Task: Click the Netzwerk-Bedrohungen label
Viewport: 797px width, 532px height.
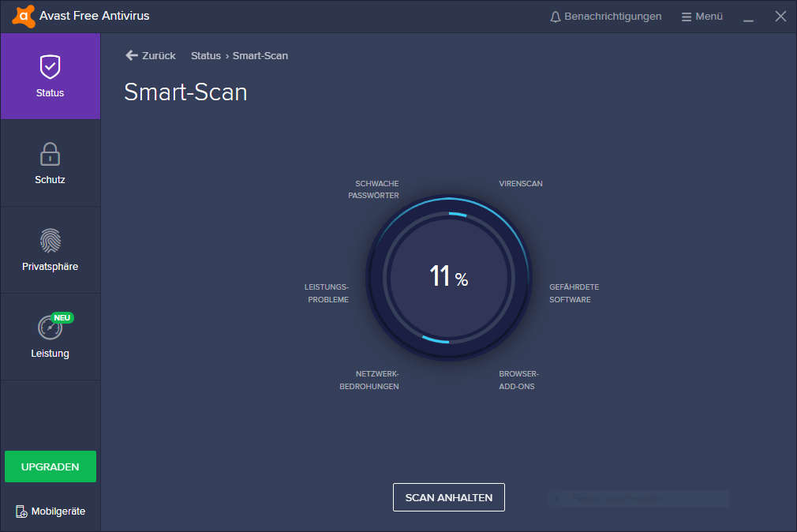Action: coord(369,380)
